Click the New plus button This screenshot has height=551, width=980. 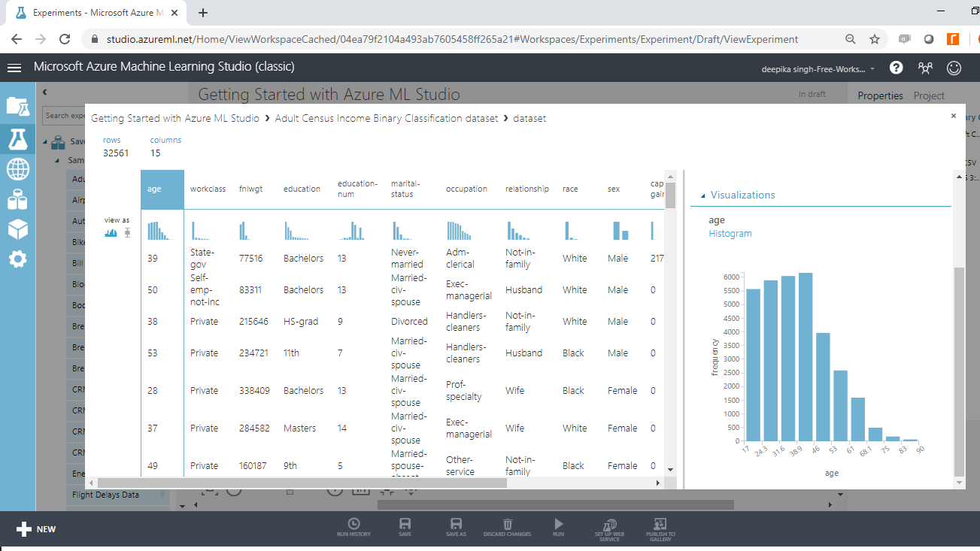(36, 529)
